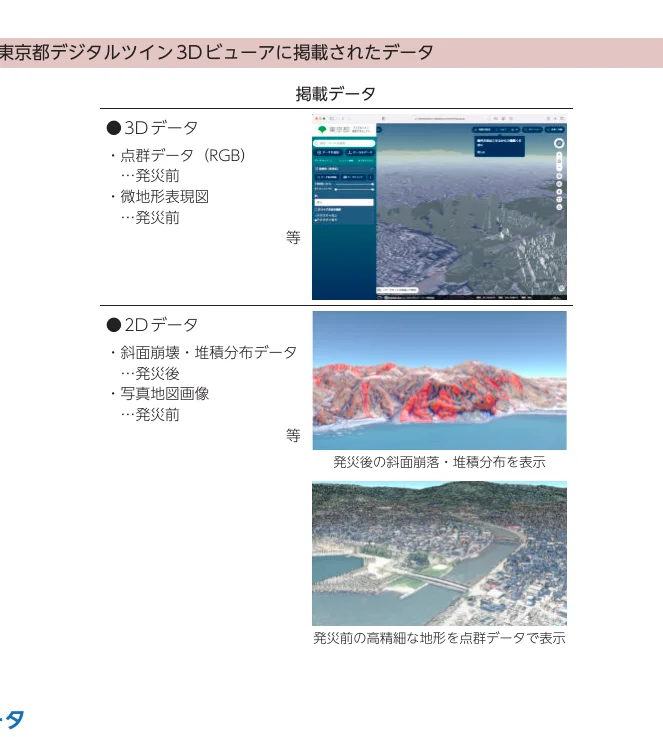Open the 3D viewer screenshot thumbnail
This screenshot has height=737, width=663.
[x=439, y=207]
